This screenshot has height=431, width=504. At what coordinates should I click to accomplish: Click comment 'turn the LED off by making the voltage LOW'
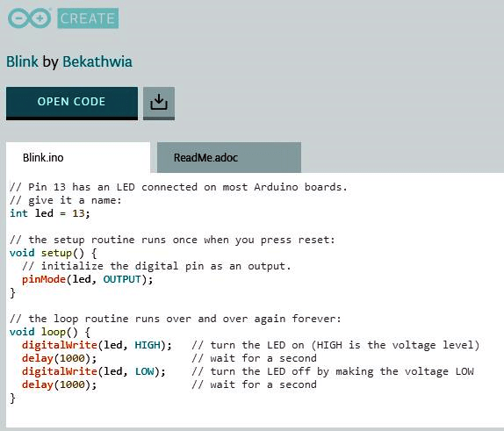[x=333, y=371]
